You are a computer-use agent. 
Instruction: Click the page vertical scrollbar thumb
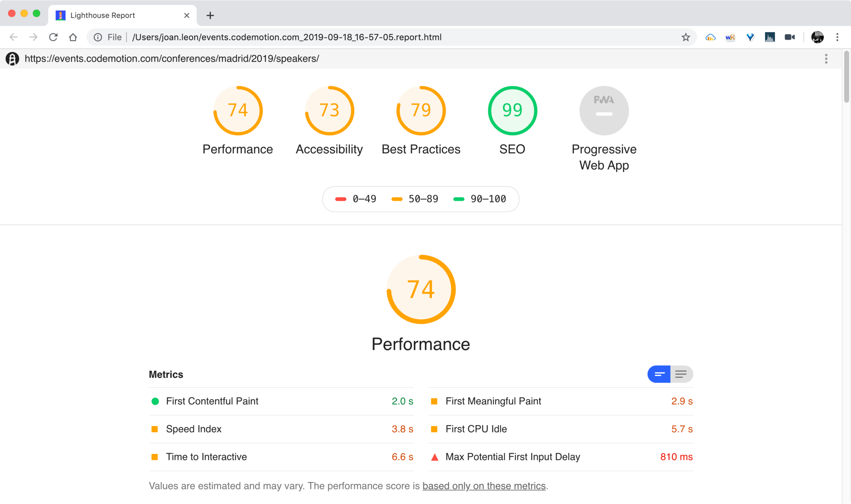[846, 77]
